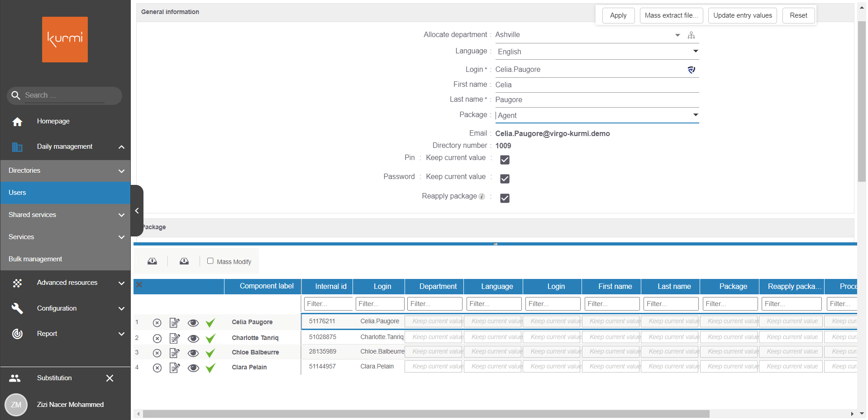Click Update entry values button
The width and height of the screenshot is (868, 420).
(x=743, y=15)
